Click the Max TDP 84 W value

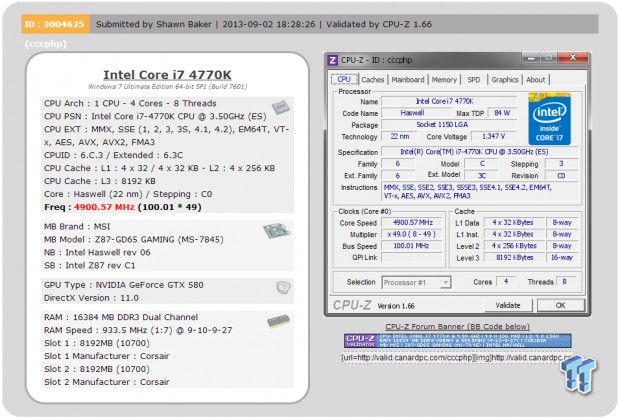[x=502, y=113]
